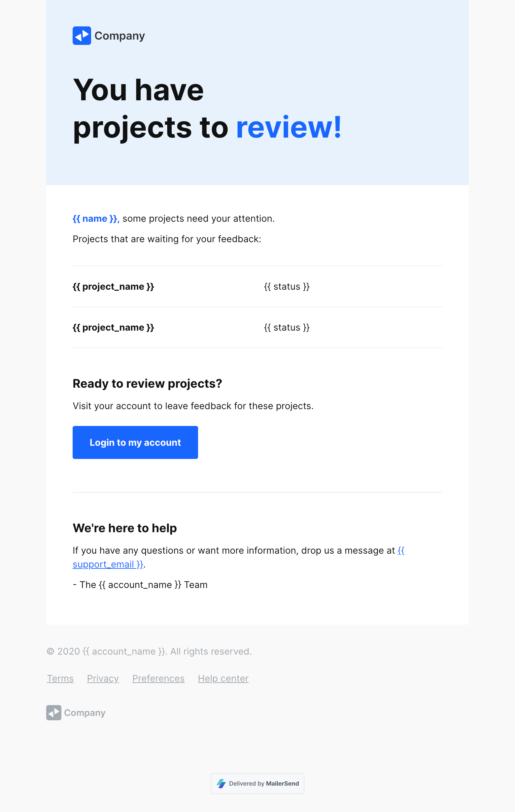Screen dimensions: 515x812
Task: Click the MailerSend lightning logo icon
Action: point(222,783)
